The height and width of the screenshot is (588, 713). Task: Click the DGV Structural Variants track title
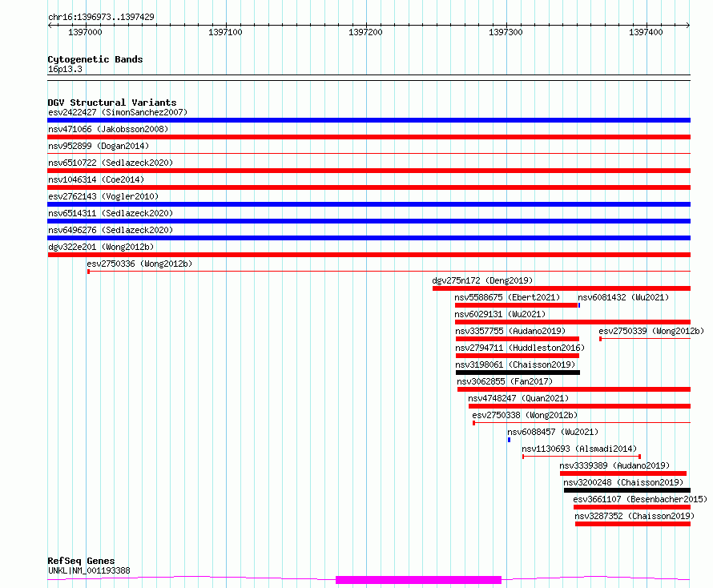112,103
